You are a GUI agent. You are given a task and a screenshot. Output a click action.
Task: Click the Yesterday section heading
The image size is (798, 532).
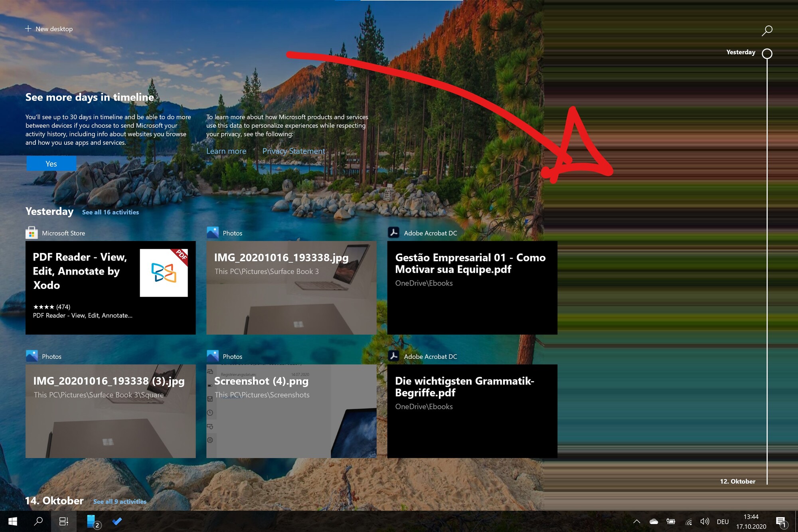pyautogui.click(x=49, y=211)
